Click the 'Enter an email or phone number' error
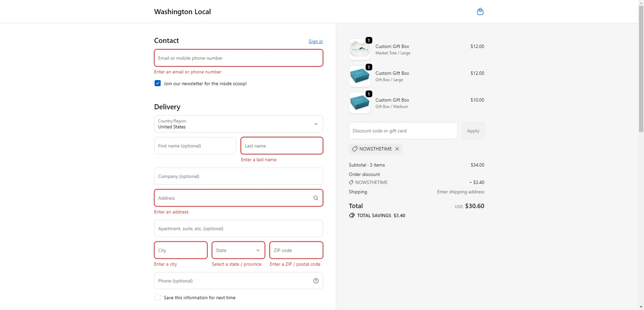This screenshot has width=644, height=310. click(x=188, y=72)
